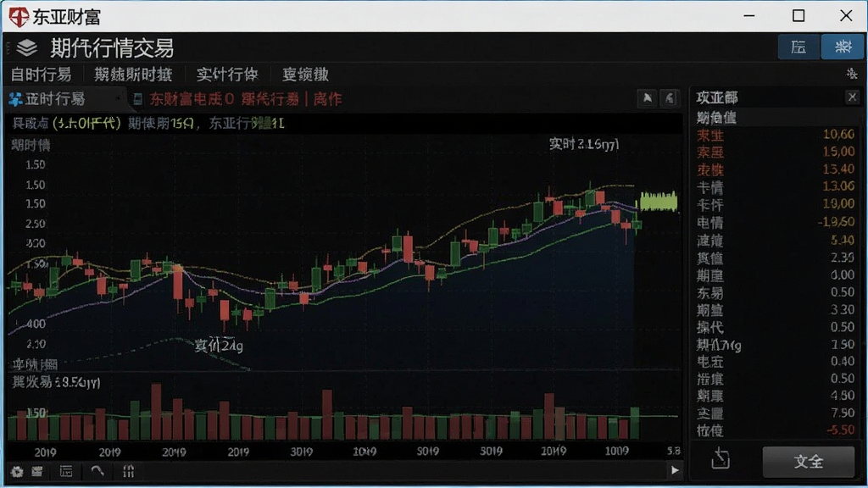Click the value 3.30 in the side panel
This screenshot has height=488, width=868.
coord(843,309)
